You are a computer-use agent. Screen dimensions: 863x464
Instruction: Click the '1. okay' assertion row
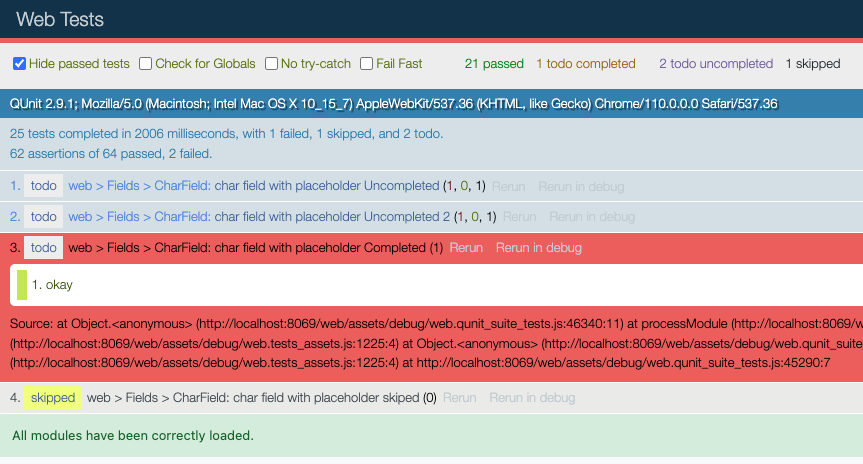point(436,285)
